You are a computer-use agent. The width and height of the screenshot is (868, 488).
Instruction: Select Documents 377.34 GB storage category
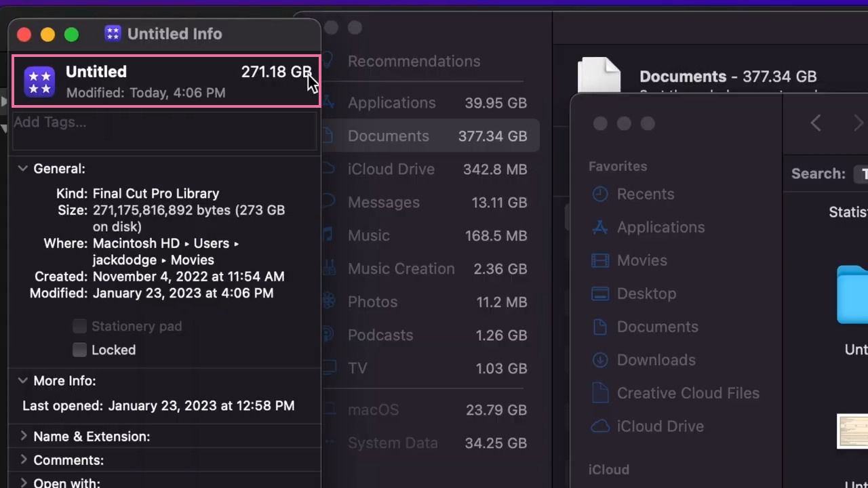point(434,136)
